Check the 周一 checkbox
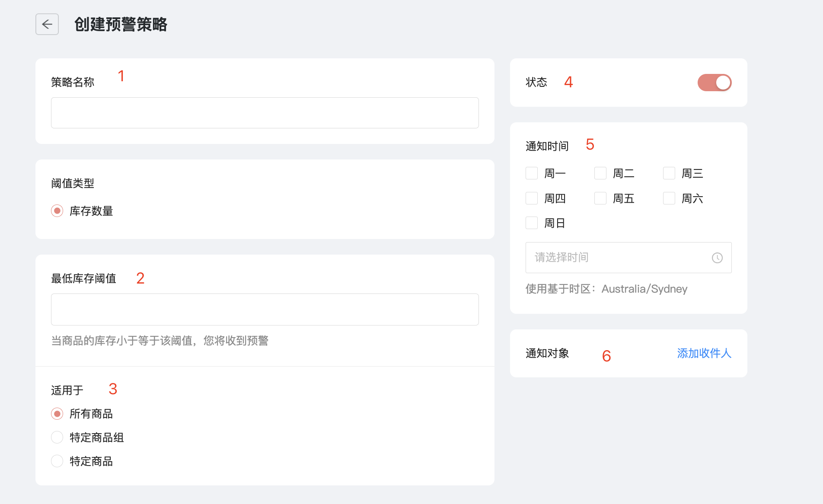The width and height of the screenshot is (823, 504). 532,173
